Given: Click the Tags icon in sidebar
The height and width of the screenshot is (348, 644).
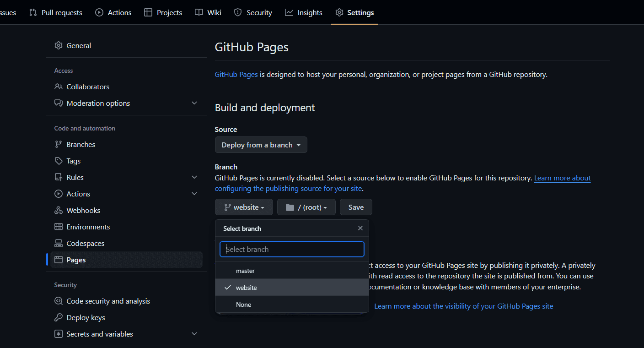Looking at the screenshot, I should 58,161.
